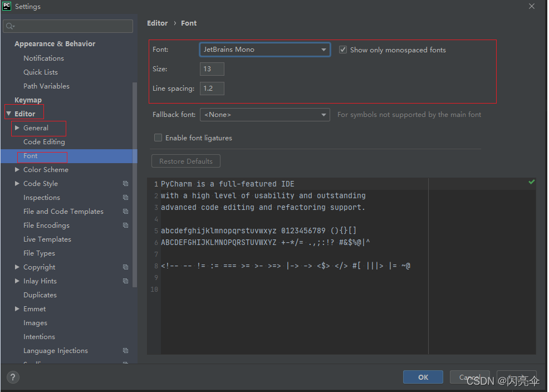549x392 pixels.
Task: Open Path Variables settings page
Action: tap(47, 86)
